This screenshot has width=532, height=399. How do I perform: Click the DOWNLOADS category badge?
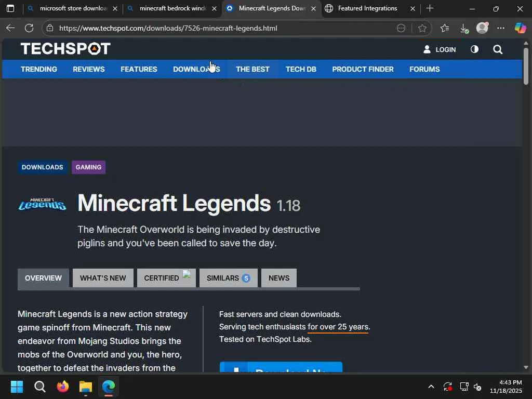[43, 167]
